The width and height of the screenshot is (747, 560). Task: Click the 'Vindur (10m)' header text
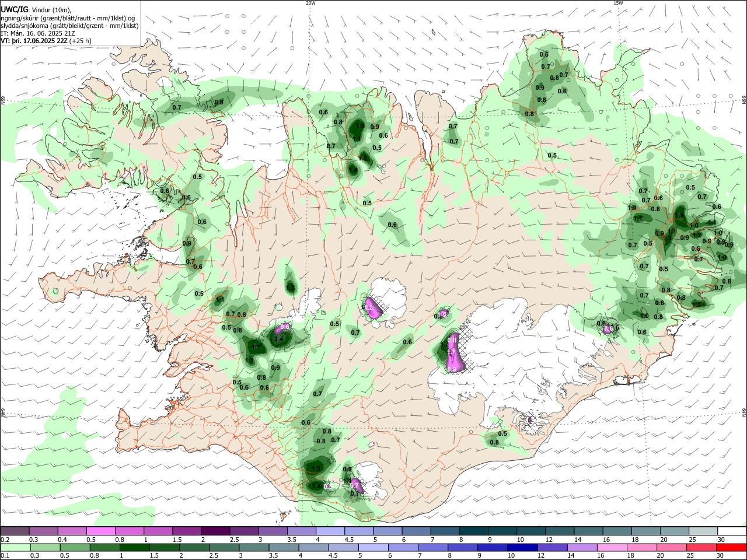52,10
